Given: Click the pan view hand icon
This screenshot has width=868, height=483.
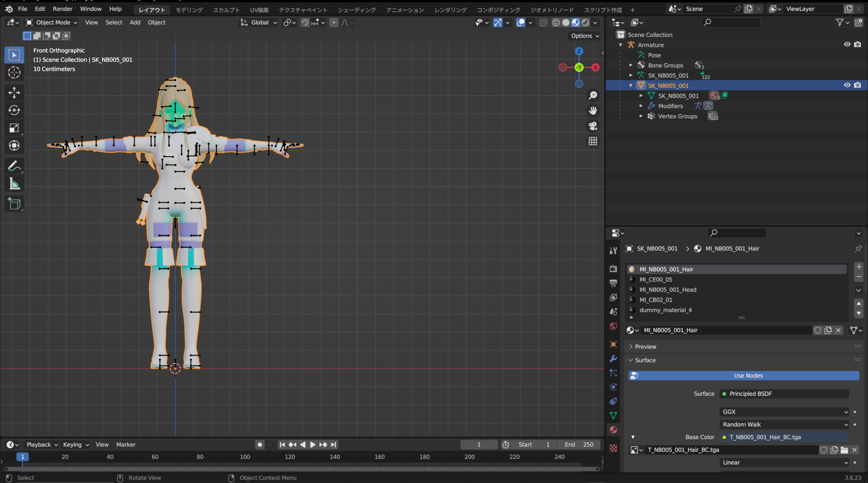Looking at the screenshot, I should coord(593,111).
